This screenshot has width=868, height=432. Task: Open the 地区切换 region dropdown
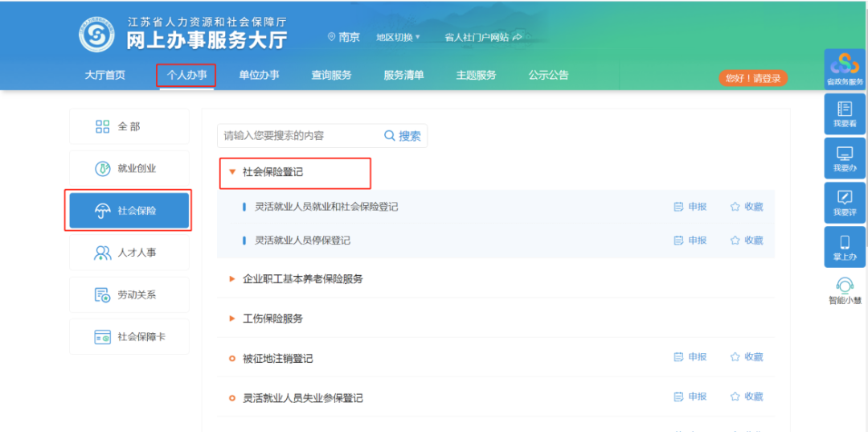tap(398, 37)
